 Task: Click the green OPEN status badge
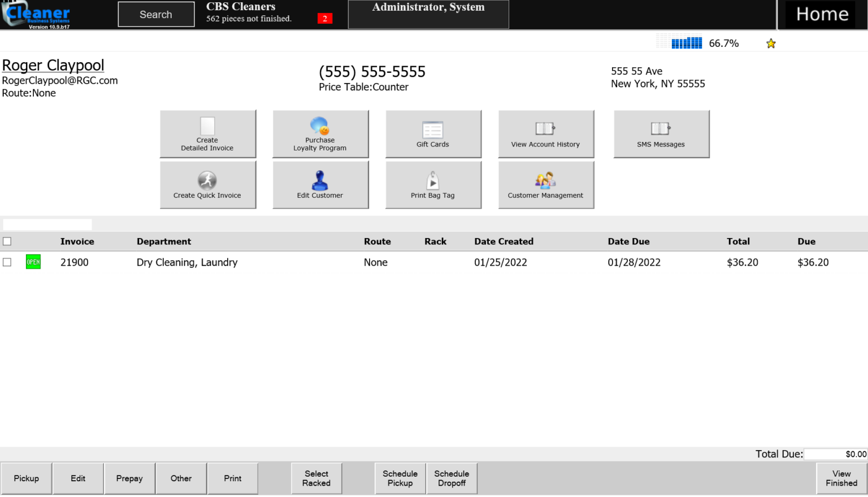coord(33,262)
